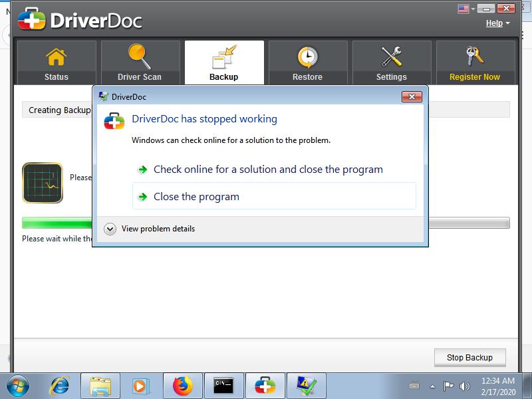Open the Status tab
This screenshot has width=532, height=399.
[57, 63]
